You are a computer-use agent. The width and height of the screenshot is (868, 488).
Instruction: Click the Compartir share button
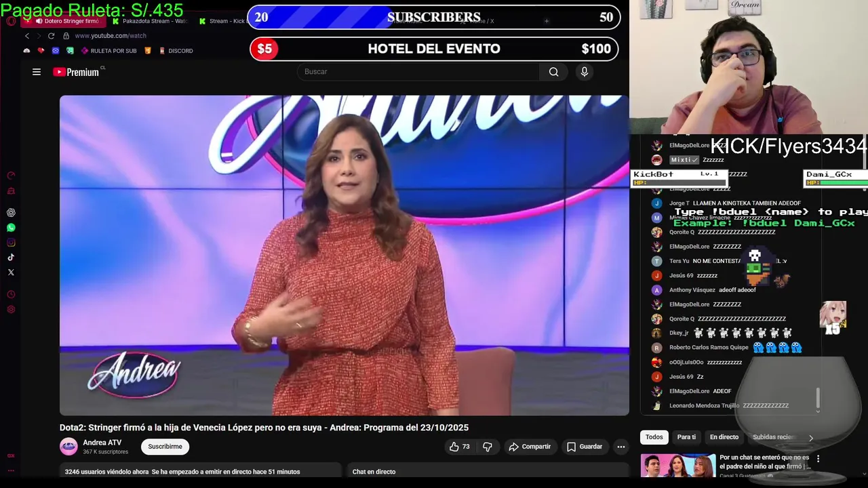[x=530, y=447]
